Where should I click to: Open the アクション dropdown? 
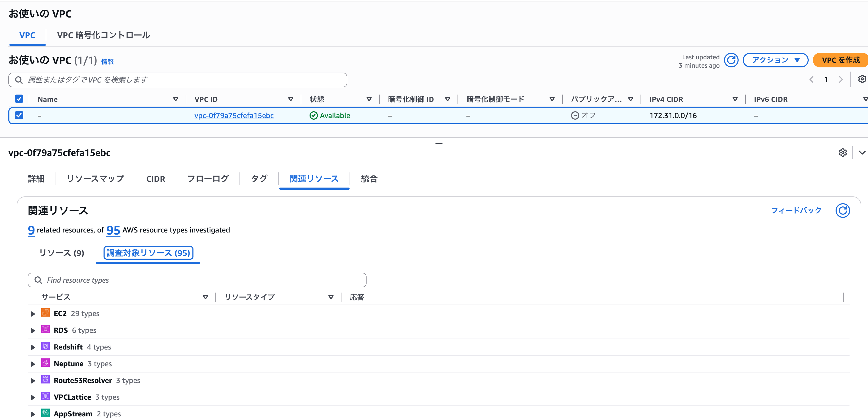click(775, 60)
